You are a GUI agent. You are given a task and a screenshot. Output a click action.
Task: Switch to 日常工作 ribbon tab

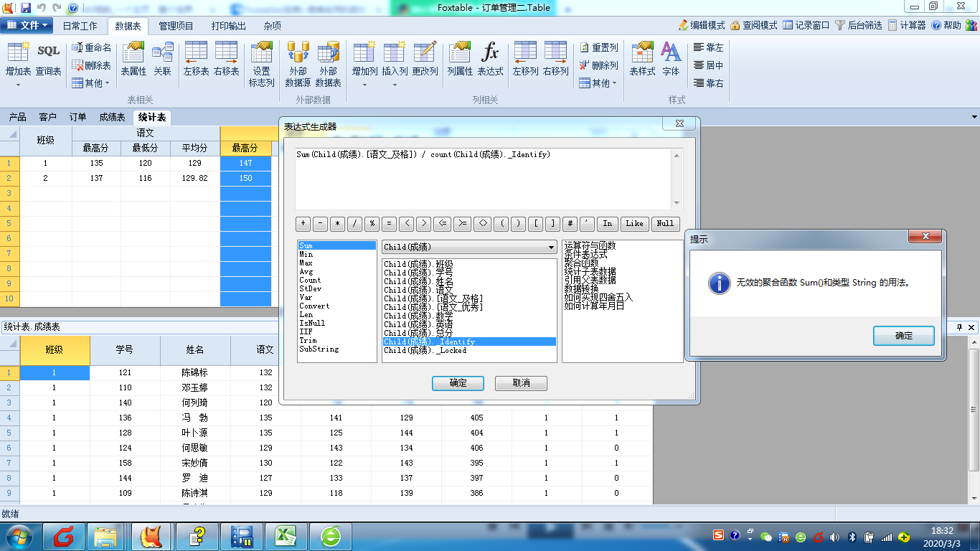(x=80, y=26)
